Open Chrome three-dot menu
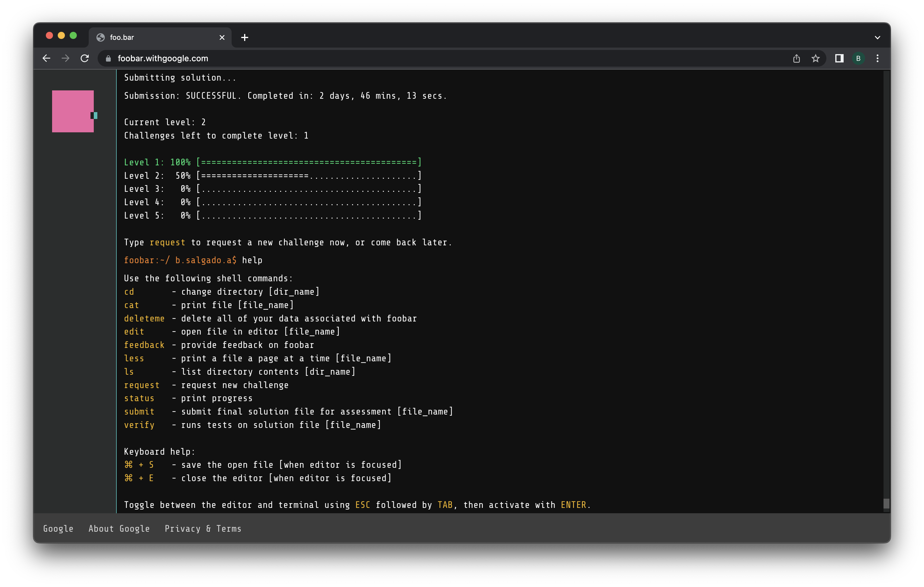 [x=878, y=58]
